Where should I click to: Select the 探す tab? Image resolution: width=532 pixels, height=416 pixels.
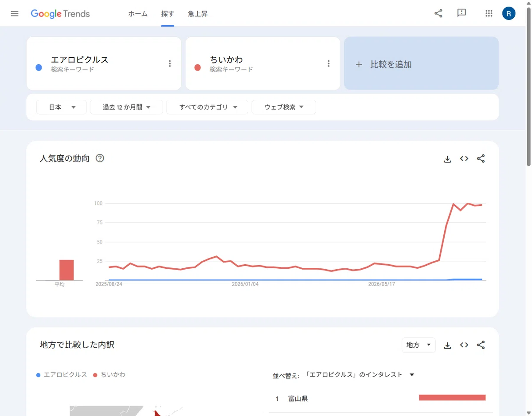pyautogui.click(x=168, y=14)
